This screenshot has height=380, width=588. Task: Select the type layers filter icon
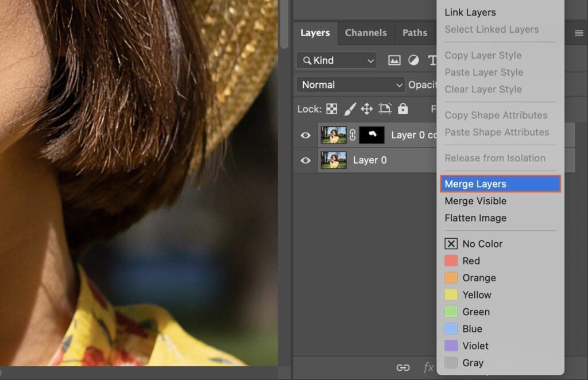[x=432, y=60]
